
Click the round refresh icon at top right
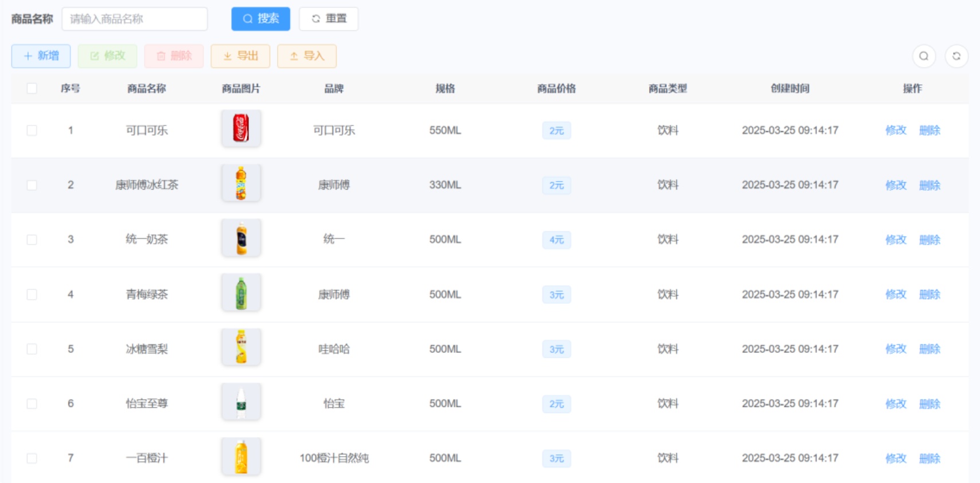click(956, 56)
